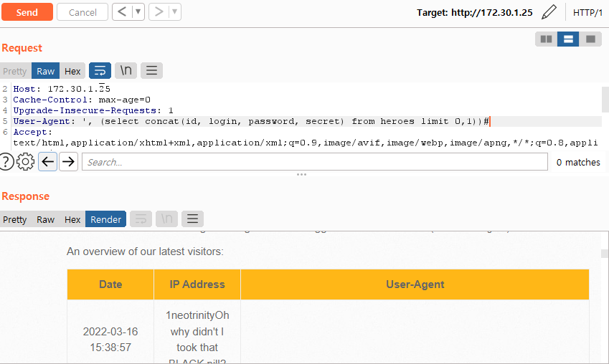The width and height of the screenshot is (609, 364).
Task: Click into the request Search field
Action: coord(315,162)
